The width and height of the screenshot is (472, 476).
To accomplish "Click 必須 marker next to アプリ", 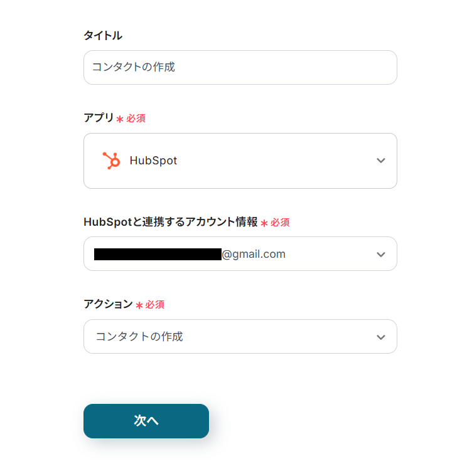I will [136, 118].
